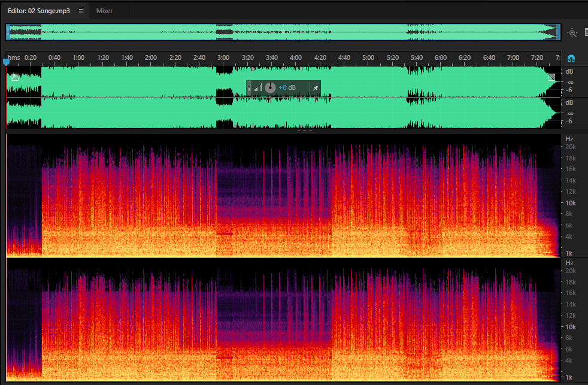Click 1k on the upper frequency scale

tap(569, 253)
